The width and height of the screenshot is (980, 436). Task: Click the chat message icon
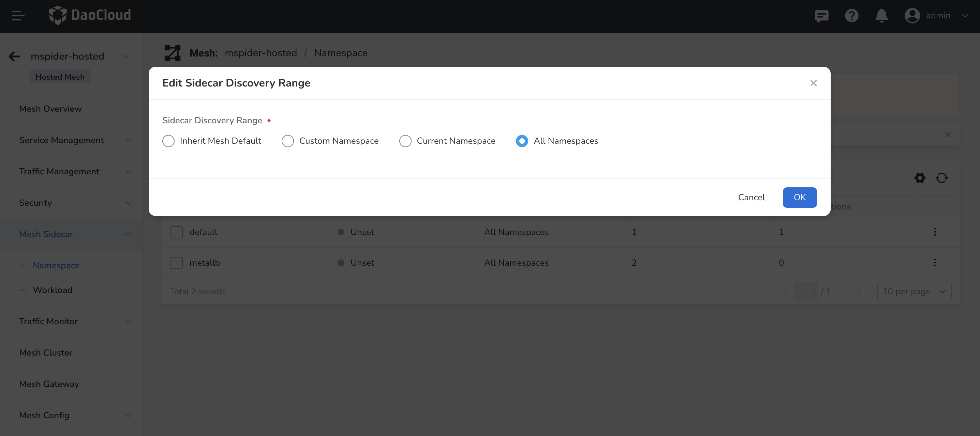(821, 16)
